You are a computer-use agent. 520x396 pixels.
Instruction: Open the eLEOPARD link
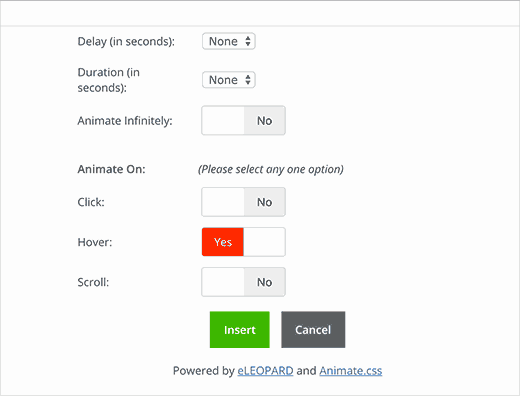[x=265, y=371]
